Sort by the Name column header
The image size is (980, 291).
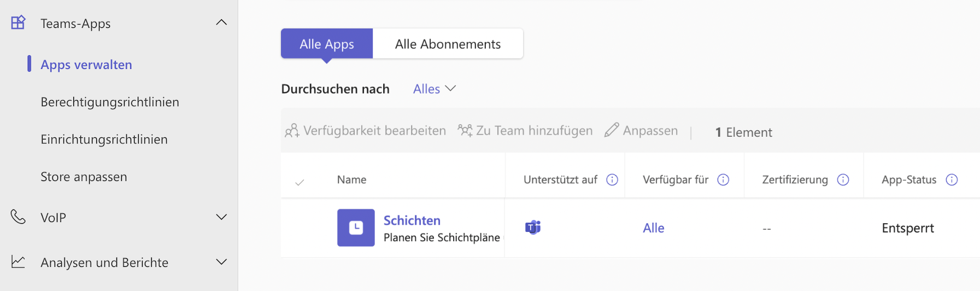tap(351, 179)
